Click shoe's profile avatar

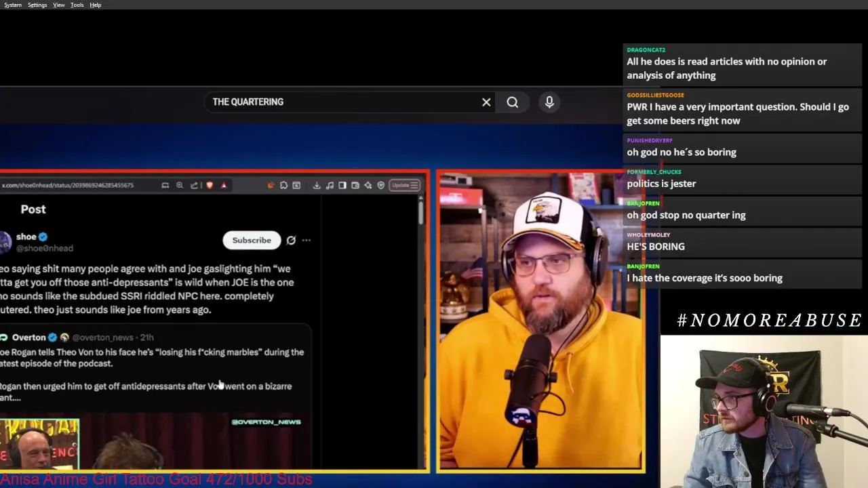click(5, 242)
